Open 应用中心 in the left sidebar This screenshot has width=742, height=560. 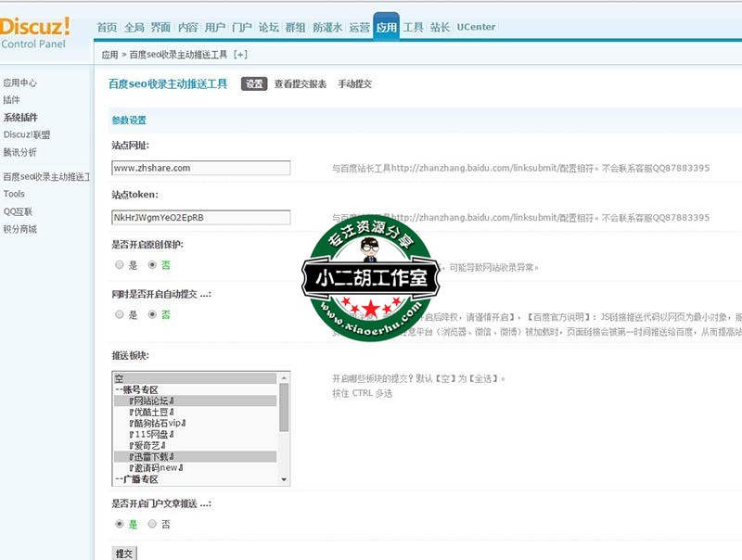(x=19, y=83)
